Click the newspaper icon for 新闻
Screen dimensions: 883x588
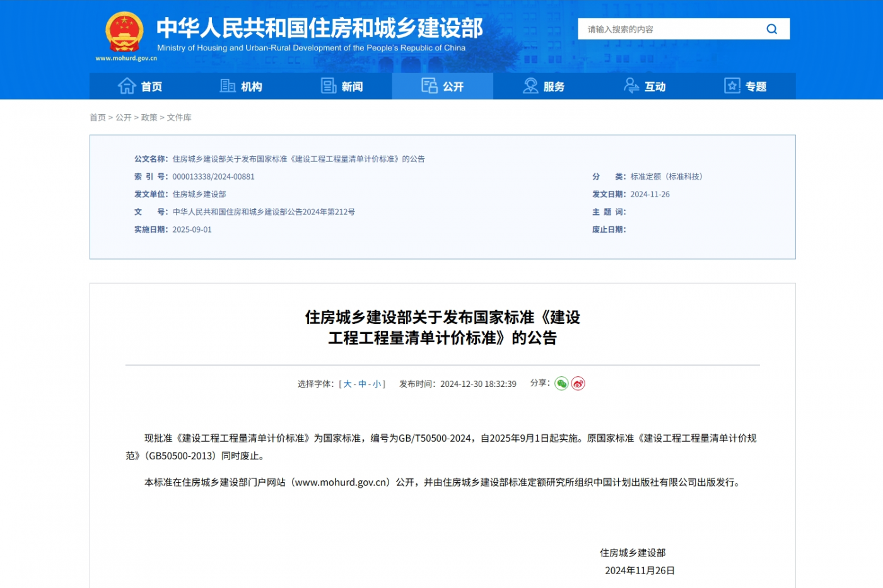point(329,86)
